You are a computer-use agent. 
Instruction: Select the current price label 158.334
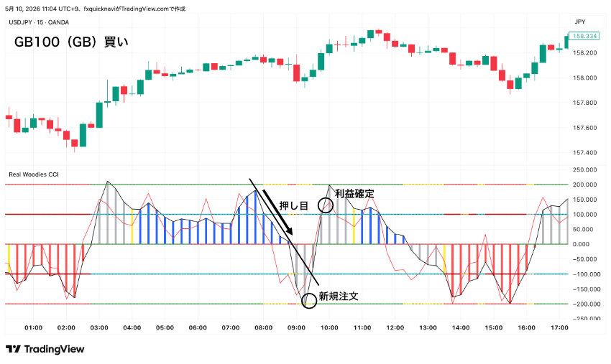click(x=584, y=36)
